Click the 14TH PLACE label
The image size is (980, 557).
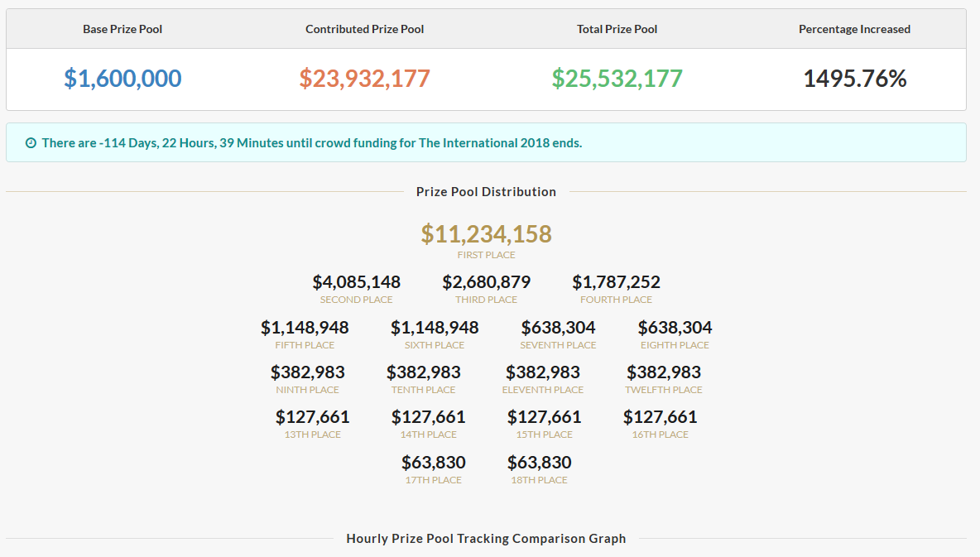click(x=428, y=435)
